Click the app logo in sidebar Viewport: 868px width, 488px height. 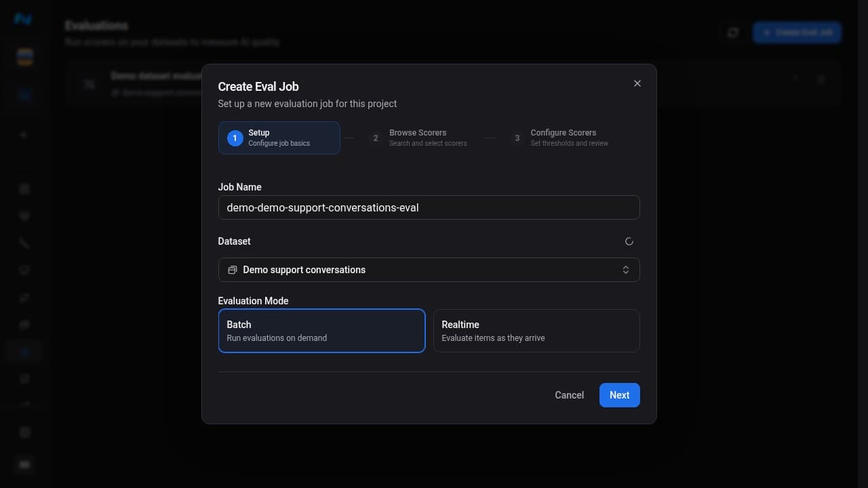coord(23,19)
